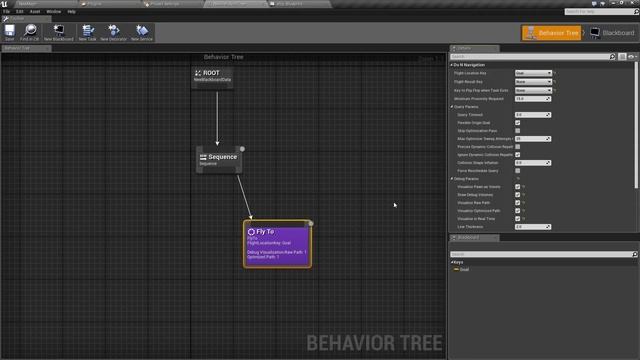
Task: Click Minimum Proximity Required value field
Action: pyautogui.click(x=533, y=99)
